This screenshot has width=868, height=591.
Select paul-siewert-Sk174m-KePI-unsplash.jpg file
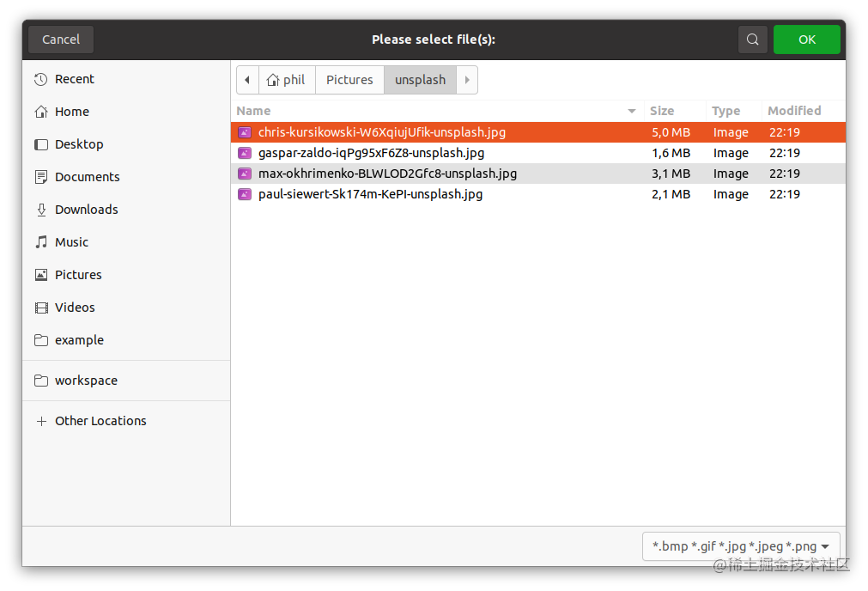pos(538,194)
